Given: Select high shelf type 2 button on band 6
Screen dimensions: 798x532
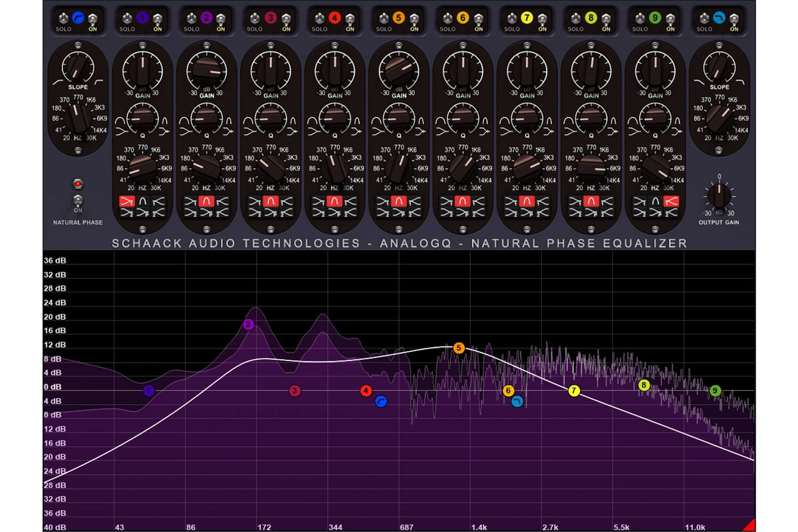Looking at the screenshot, I should tap(479, 213).
